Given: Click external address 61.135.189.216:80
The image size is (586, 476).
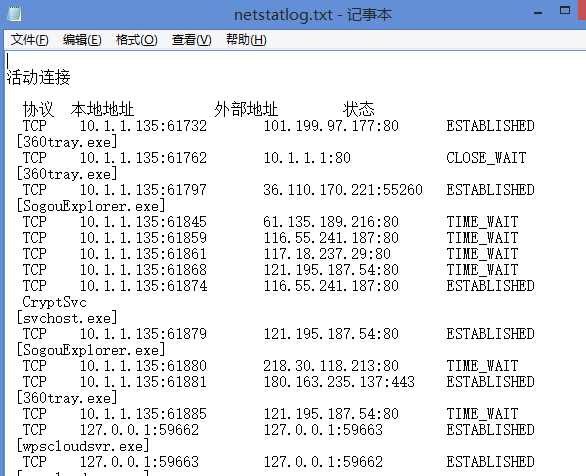Looking at the screenshot, I should pos(331,222).
